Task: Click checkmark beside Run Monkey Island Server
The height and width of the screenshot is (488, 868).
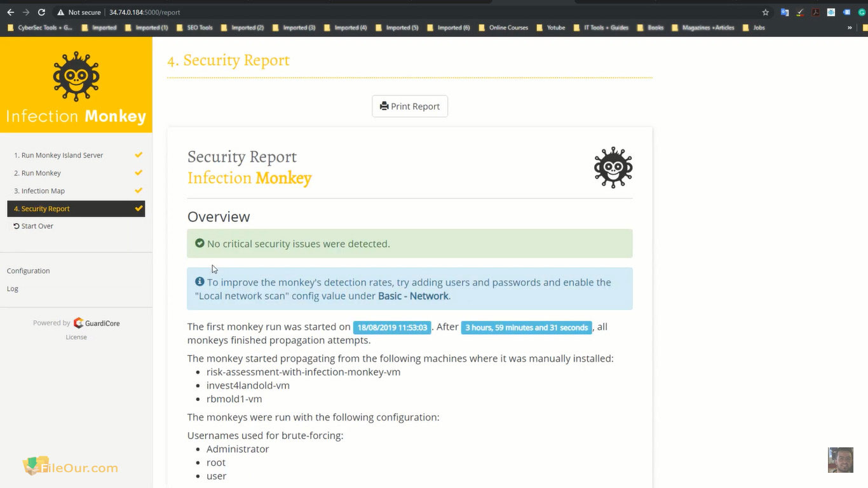Action: tap(139, 155)
